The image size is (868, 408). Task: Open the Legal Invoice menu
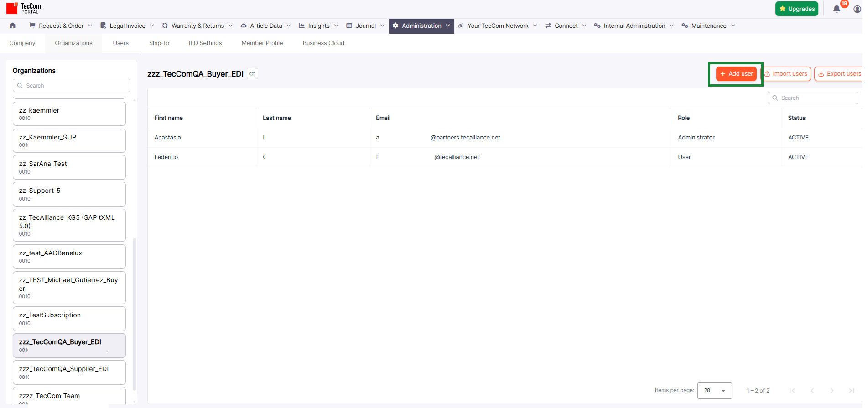coord(127,26)
